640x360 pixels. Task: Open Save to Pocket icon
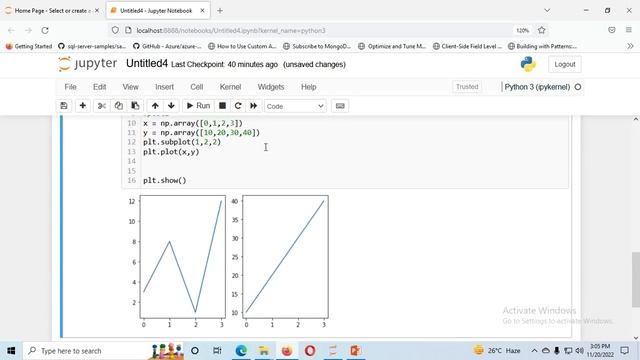tap(611, 30)
